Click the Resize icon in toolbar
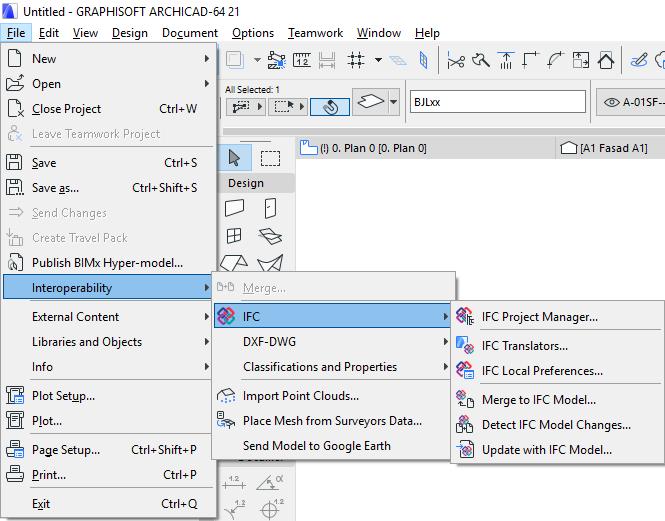Screen dimensions: 665x521 click(581, 60)
